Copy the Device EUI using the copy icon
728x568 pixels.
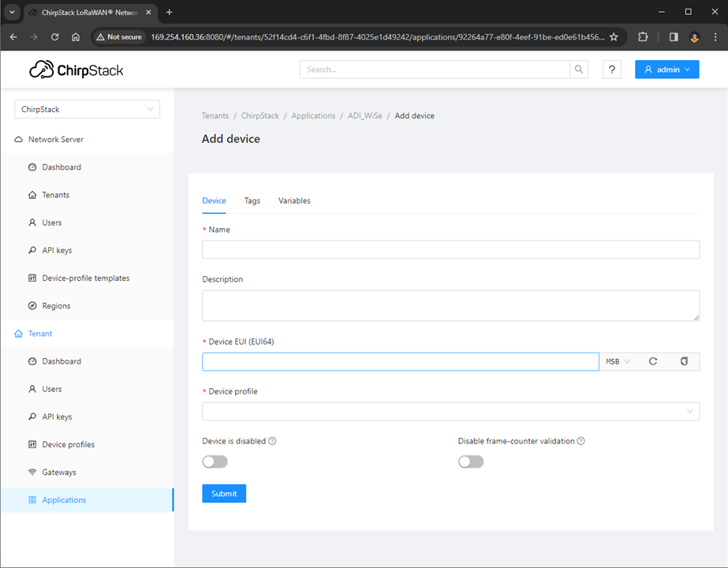click(x=683, y=361)
